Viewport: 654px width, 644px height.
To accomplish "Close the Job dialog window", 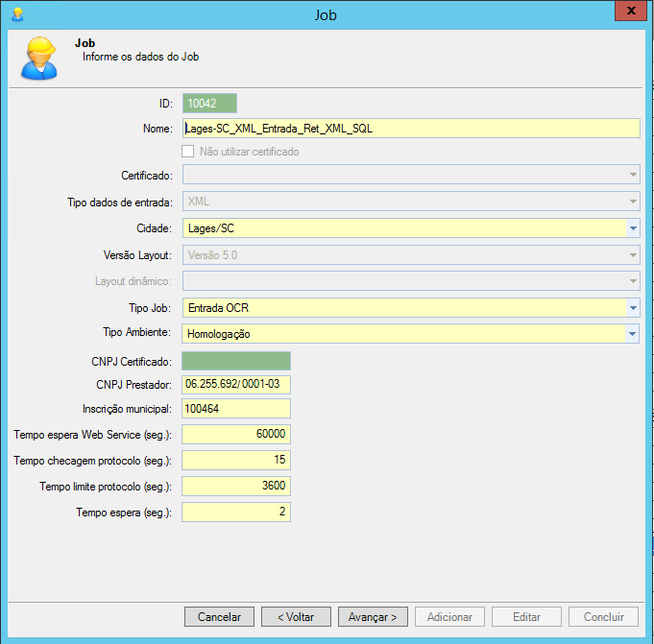I will [x=630, y=12].
